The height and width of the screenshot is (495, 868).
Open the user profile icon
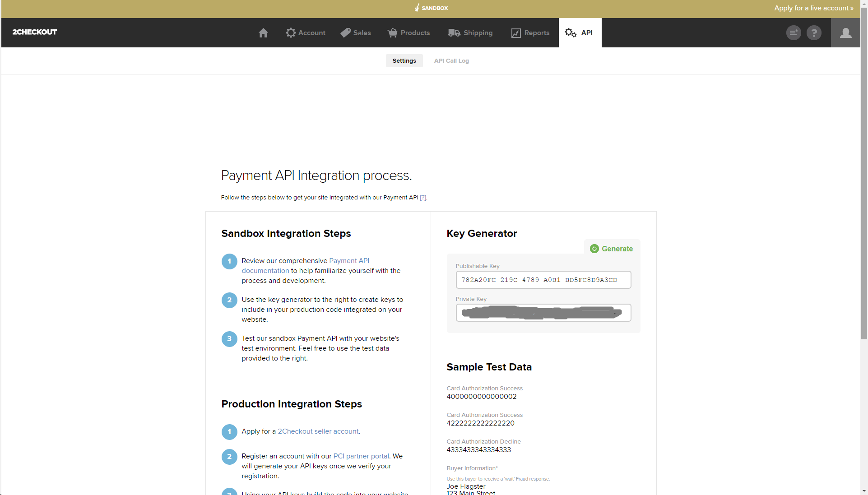click(845, 32)
